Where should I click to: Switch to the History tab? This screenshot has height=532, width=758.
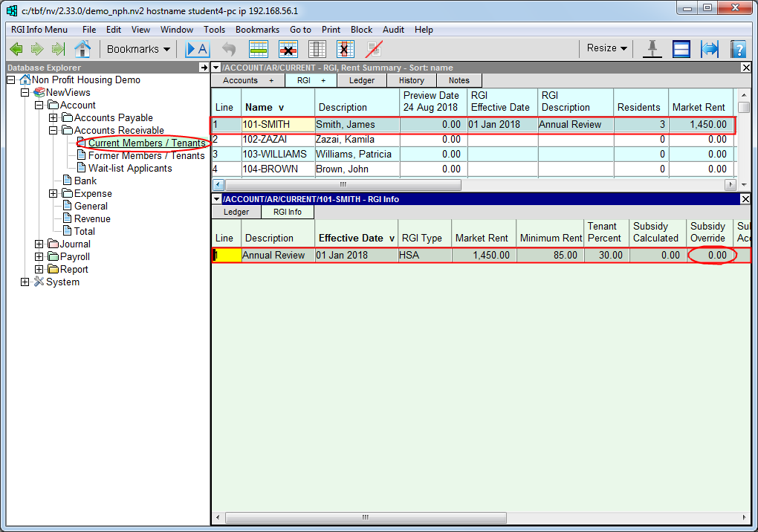click(x=411, y=80)
